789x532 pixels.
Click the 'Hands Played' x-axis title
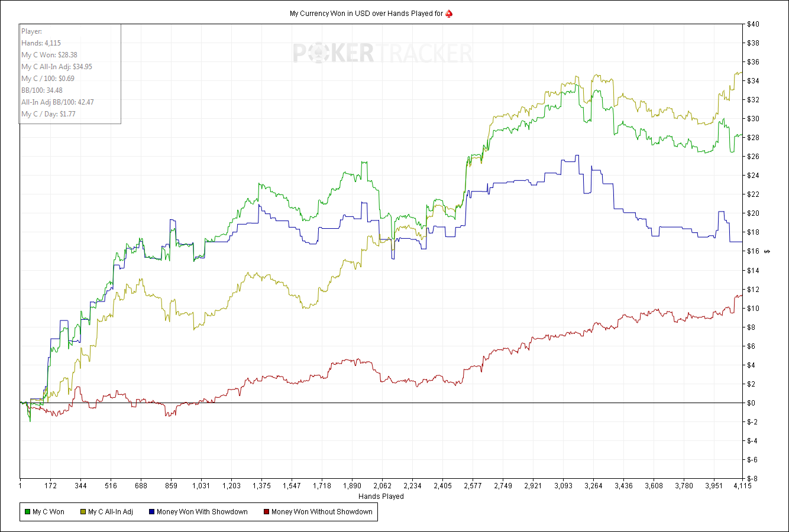click(381, 497)
